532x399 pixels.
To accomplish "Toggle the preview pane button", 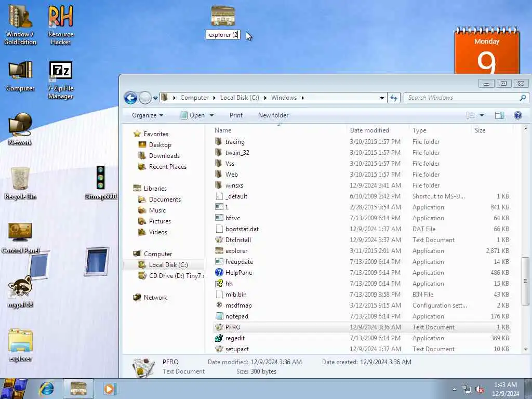I will point(499,115).
